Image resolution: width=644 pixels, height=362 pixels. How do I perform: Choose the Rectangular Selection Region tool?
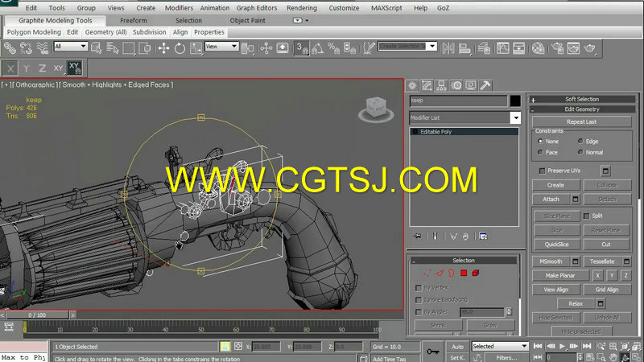click(x=129, y=48)
